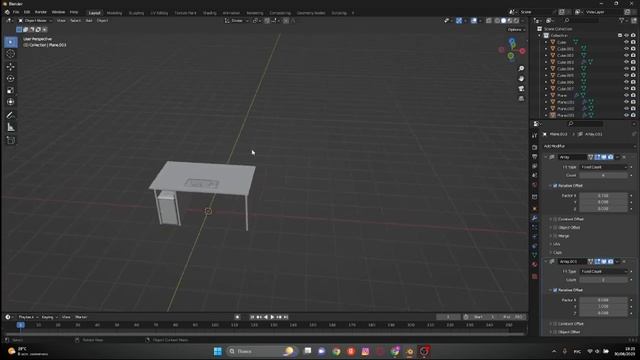Image resolution: width=640 pixels, height=360 pixels.
Task: Click Factor Y field of Array.001 modifier
Action: click(x=603, y=307)
